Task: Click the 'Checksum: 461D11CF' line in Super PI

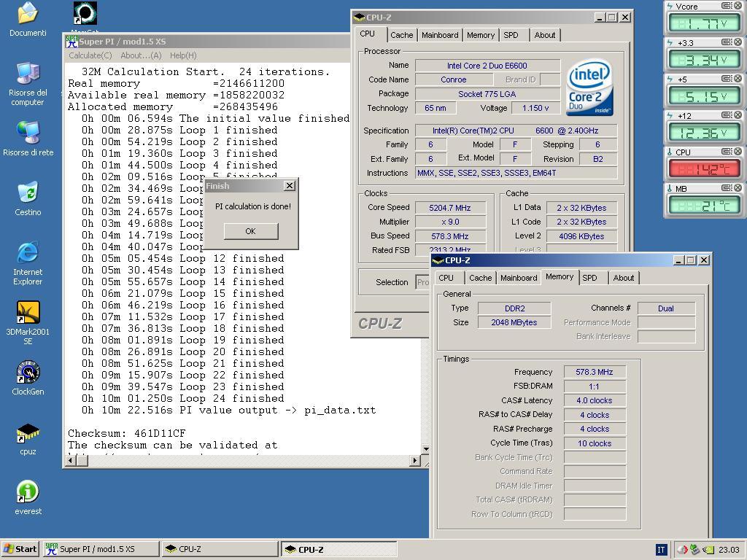Action: [x=127, y=433]
